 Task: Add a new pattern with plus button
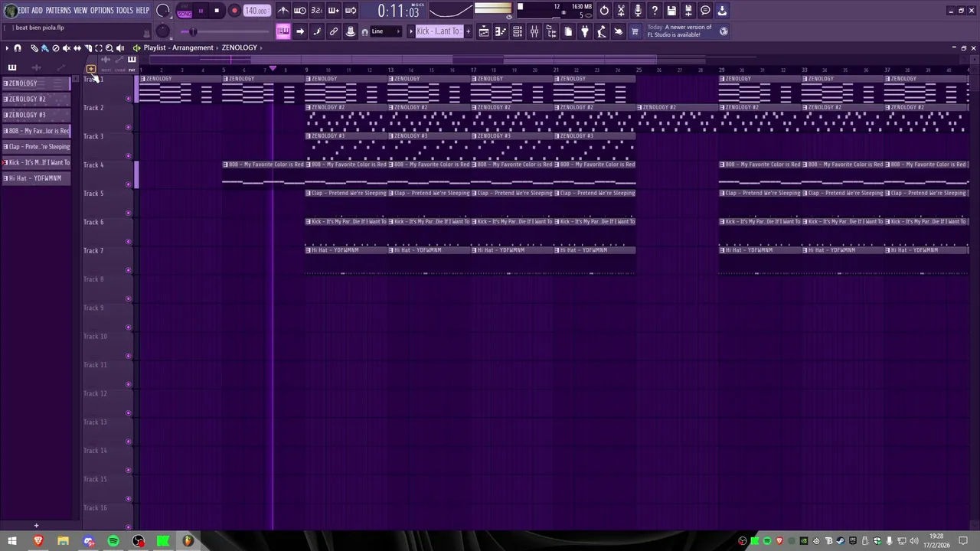click(x=469, y=31)
